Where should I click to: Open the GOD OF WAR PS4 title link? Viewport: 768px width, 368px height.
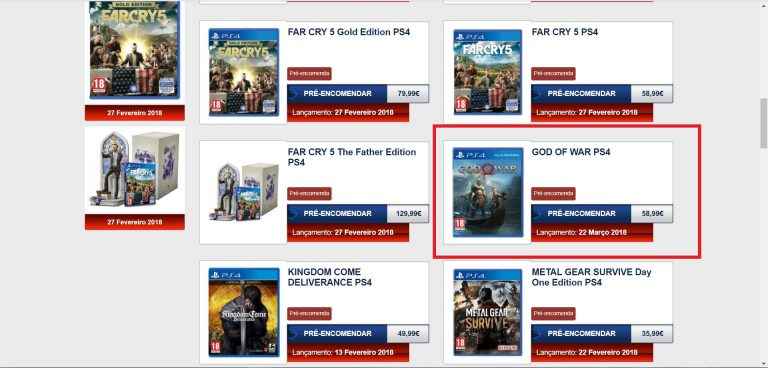pos(571,152)
